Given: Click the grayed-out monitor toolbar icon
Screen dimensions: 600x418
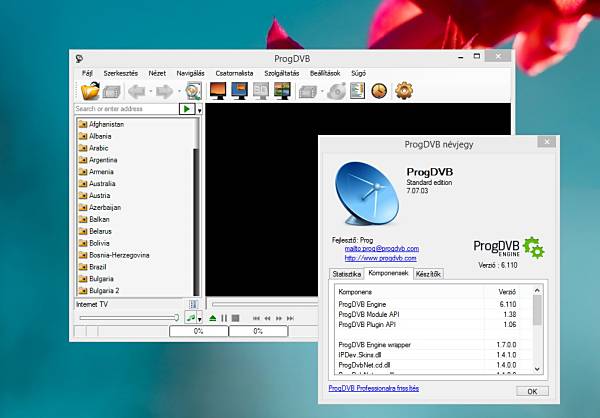Looking at the screenshot, I should [261, 91].
